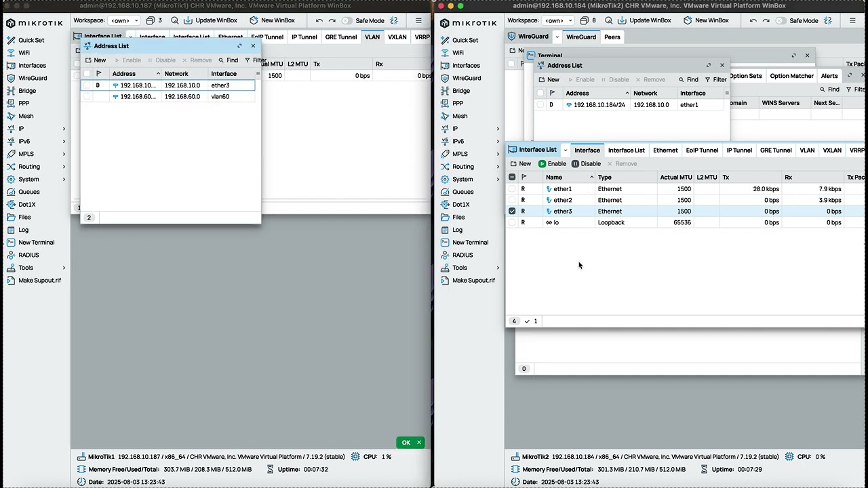The height and width of the screenshot is (488, 868).
Task: Open Interfaces in the left WinBox sidebar
Action: click(x=32, y=66)
